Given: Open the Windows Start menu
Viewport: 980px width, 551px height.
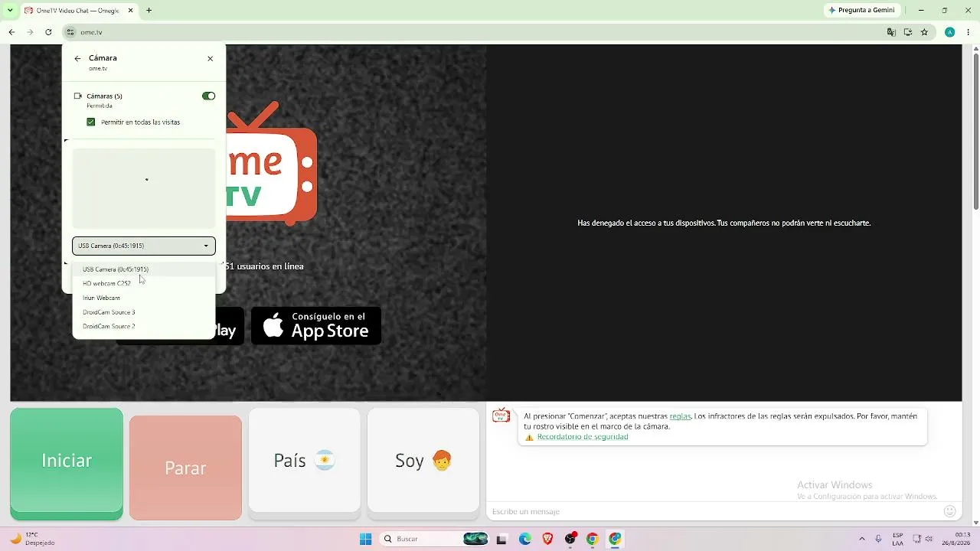Looking at the screenshot, I should pyautogui.click(x=366, y=539).
